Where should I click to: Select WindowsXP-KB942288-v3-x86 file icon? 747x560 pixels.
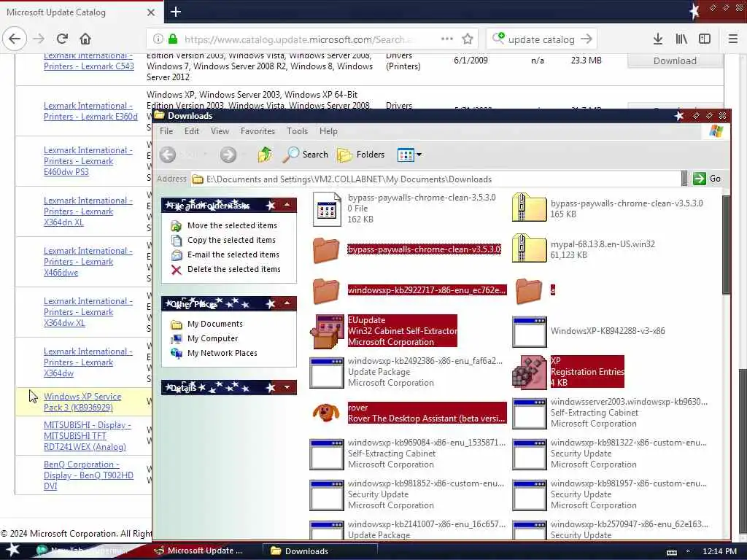coord(530,332)
